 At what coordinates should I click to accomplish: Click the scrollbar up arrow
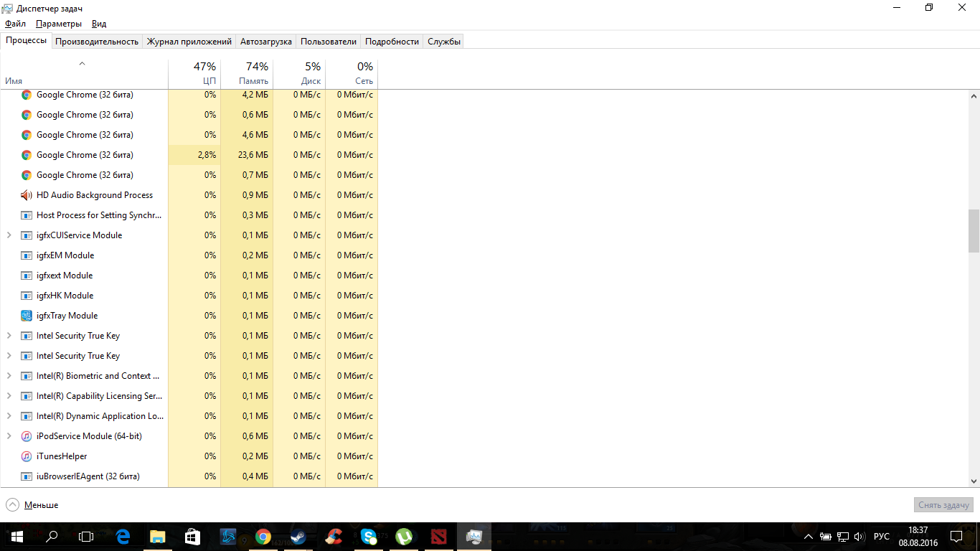(974, 95)
